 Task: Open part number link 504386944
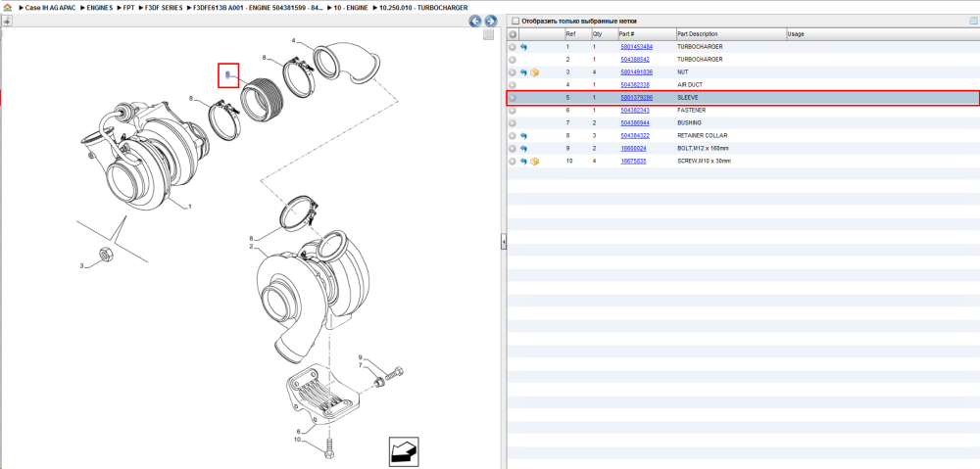635,123
